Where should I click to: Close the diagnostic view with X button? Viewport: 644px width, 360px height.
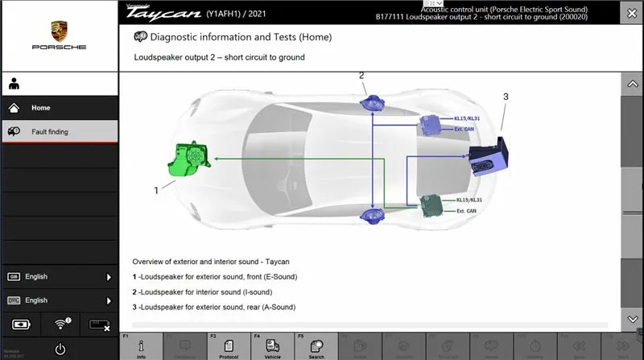[632, 14]
